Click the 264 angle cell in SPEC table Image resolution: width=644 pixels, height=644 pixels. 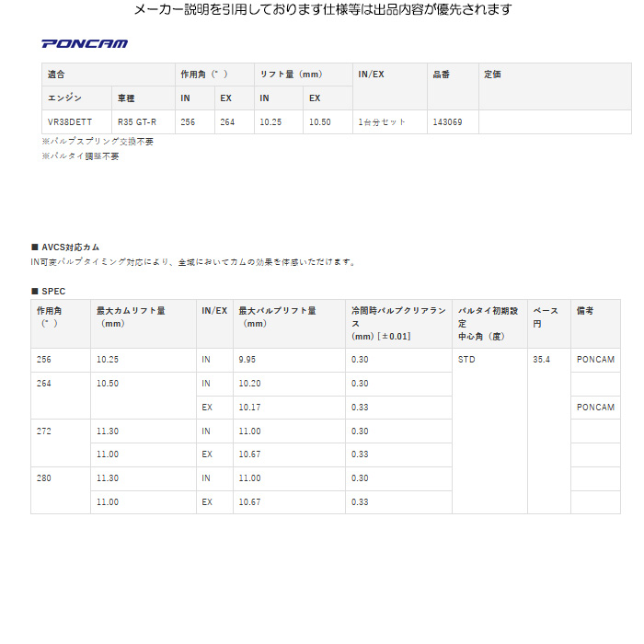pyautogui.click(x=61, y=396)
